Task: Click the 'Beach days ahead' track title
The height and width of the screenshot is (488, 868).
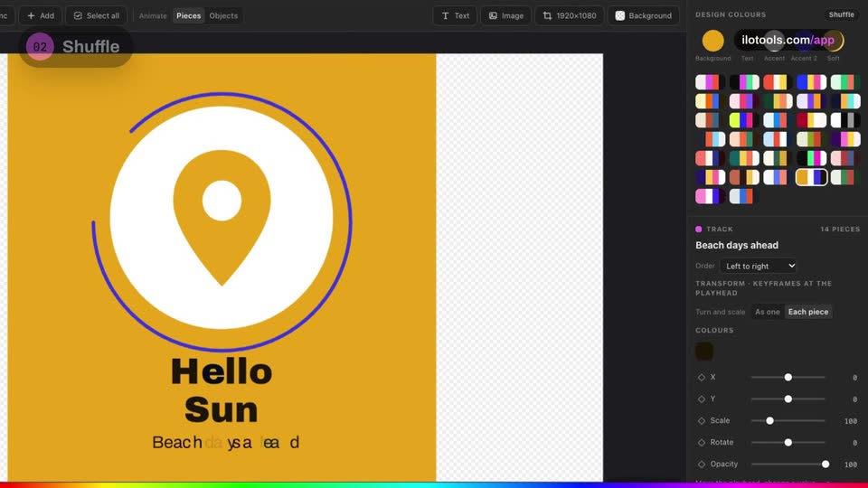Action: [x=737, y=245]
